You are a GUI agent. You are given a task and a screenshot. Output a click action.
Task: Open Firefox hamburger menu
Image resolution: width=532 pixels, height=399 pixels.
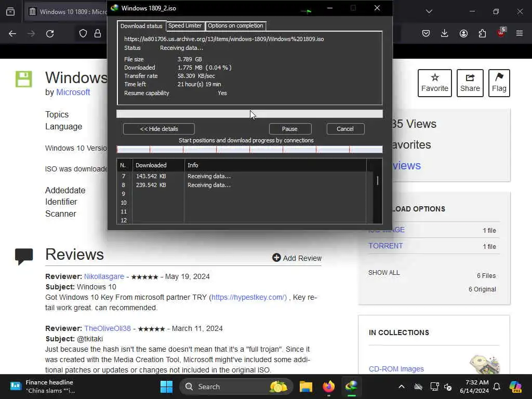520,33
